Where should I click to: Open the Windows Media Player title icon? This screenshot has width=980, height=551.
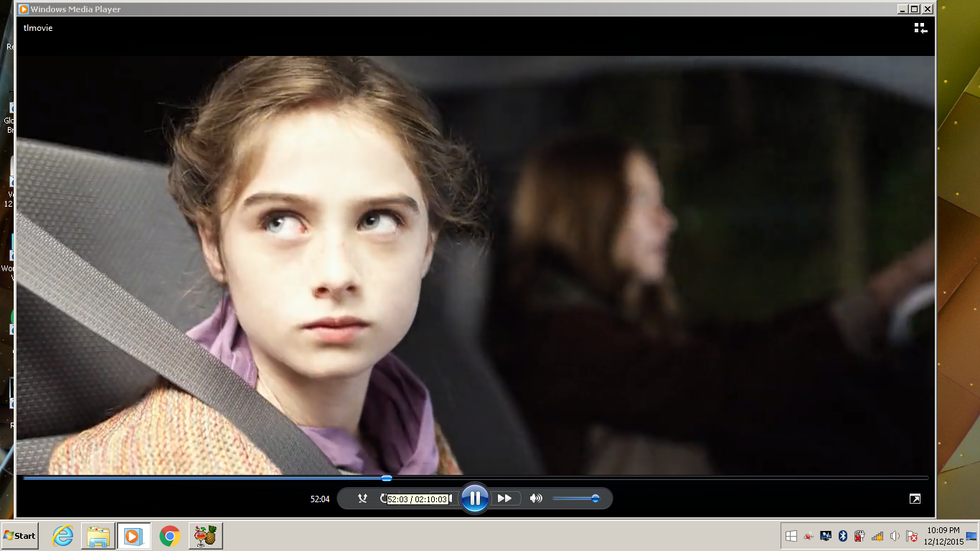[x=24, y=9]
